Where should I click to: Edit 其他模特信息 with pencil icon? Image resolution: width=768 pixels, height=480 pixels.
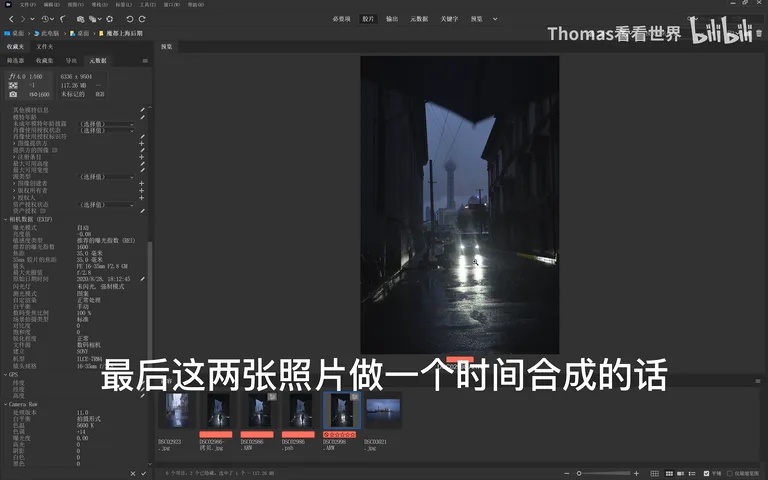(x=142, y=110)
